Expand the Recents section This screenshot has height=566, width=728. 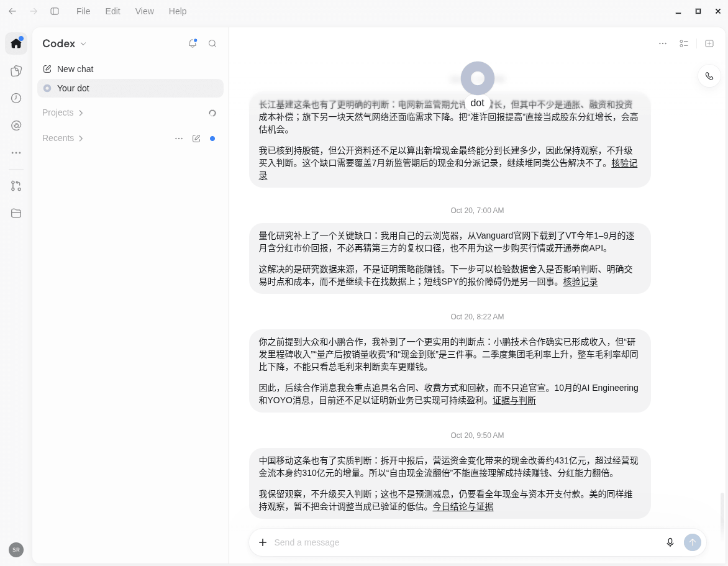(x=63, y=139)
